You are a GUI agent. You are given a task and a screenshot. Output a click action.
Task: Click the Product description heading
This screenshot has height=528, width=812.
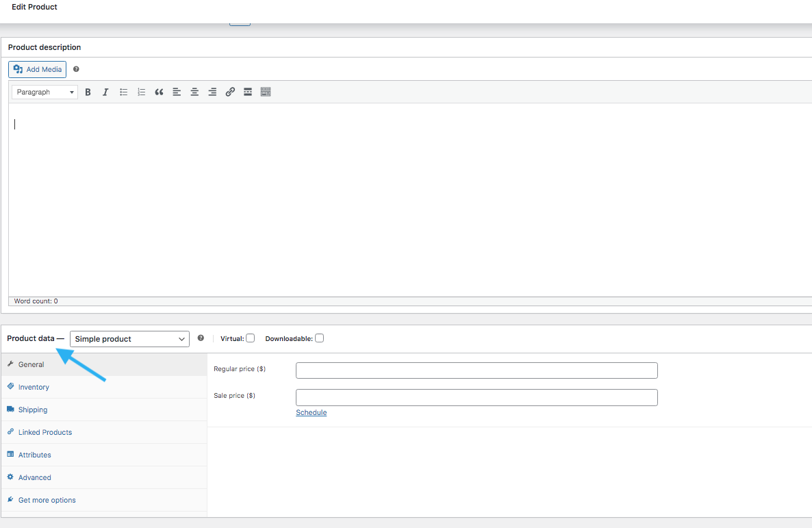(45, 47)
